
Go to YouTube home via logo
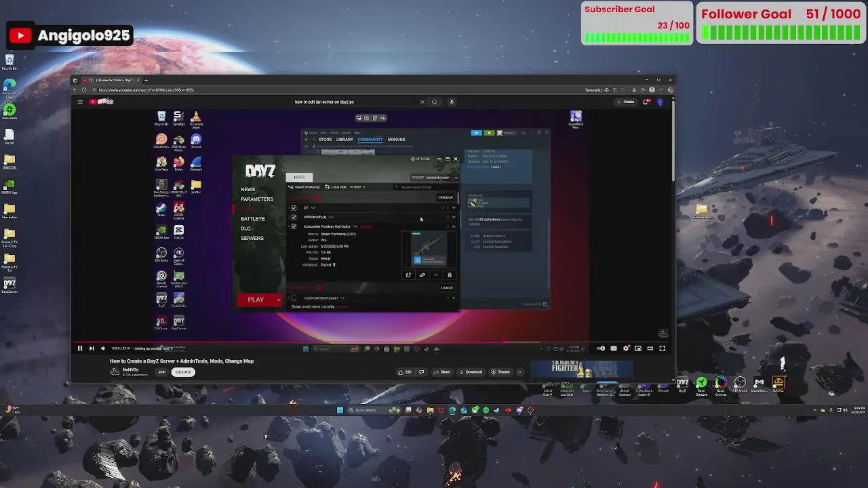point(102,102)
